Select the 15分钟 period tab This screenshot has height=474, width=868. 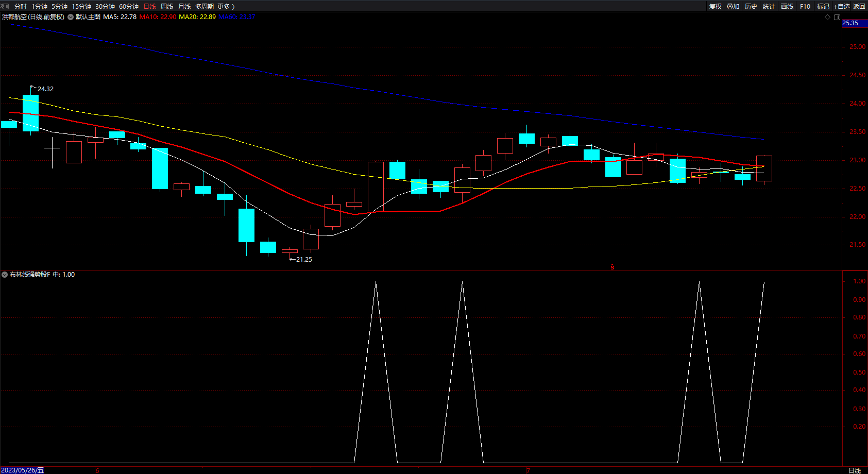click(x=81, y=7)
